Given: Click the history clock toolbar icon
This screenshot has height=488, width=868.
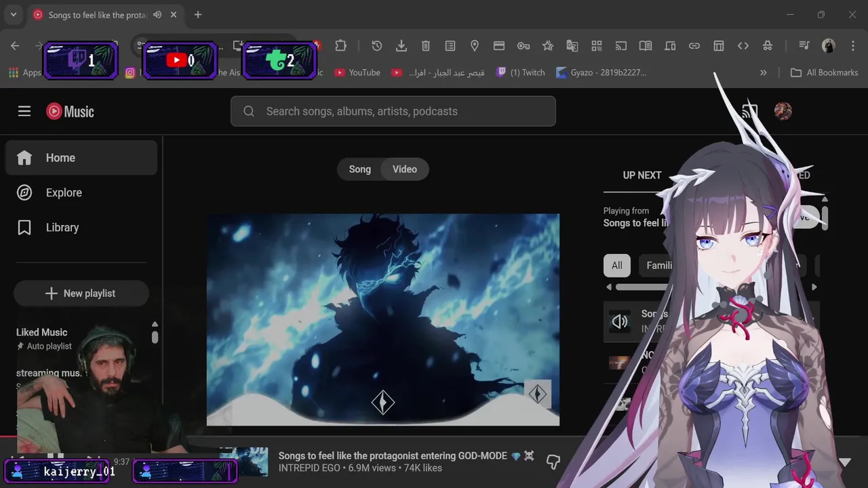Looking at the screenshot, I should click(x=377, y=45).
